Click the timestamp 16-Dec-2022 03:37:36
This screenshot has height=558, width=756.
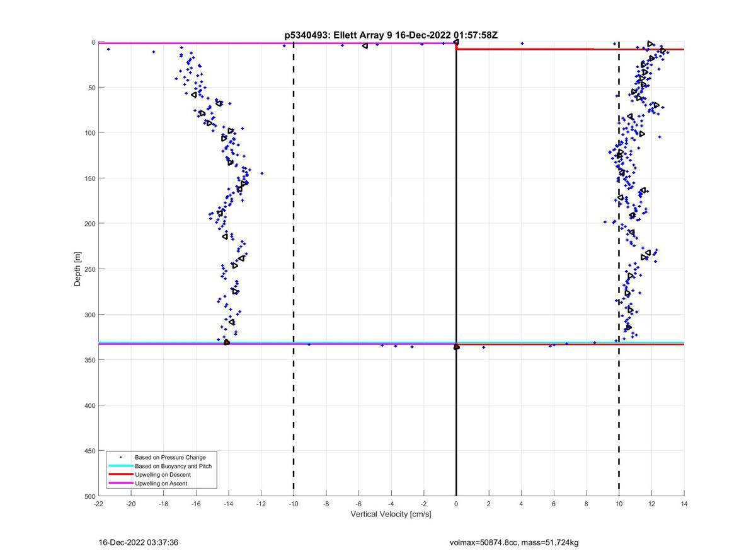(139, 542)
